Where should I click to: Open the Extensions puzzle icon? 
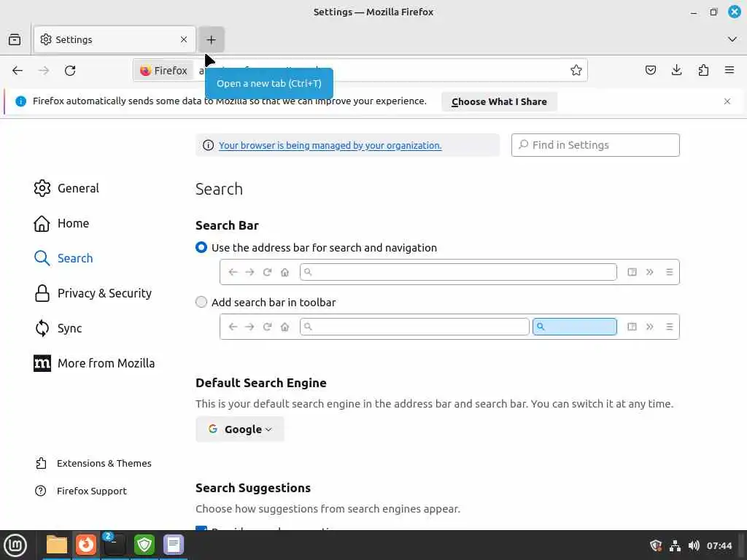(703, 71)
